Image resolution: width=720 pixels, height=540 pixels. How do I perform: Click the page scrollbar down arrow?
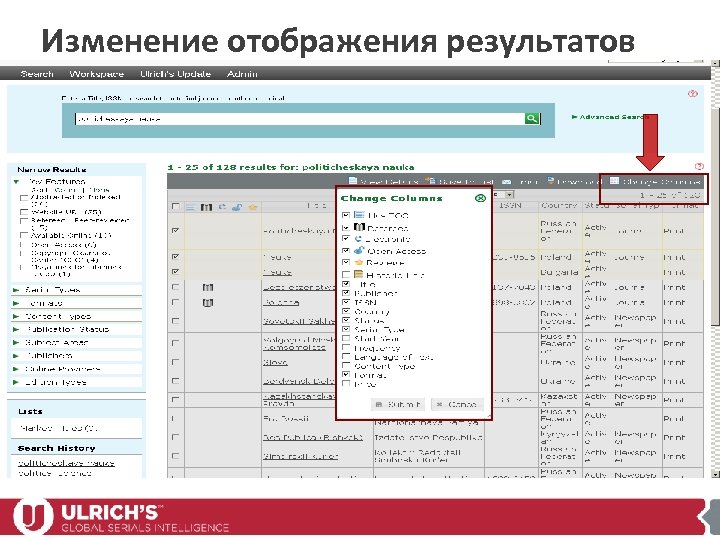pos(715,473)
